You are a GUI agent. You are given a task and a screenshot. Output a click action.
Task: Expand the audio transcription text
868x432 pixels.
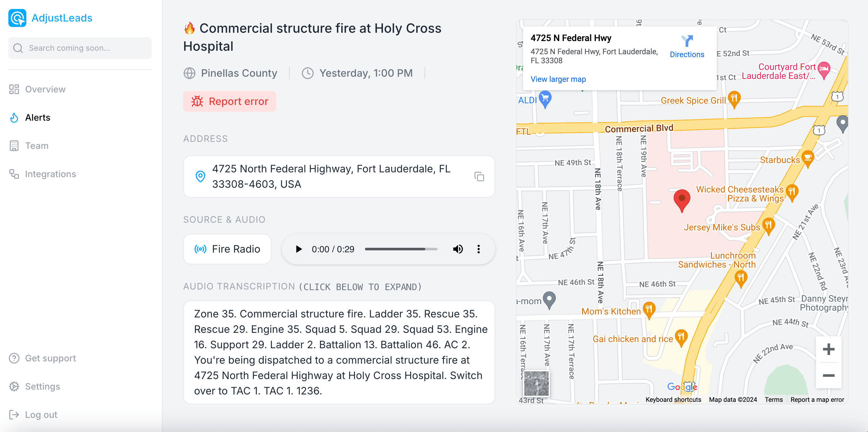coord(339,352)
